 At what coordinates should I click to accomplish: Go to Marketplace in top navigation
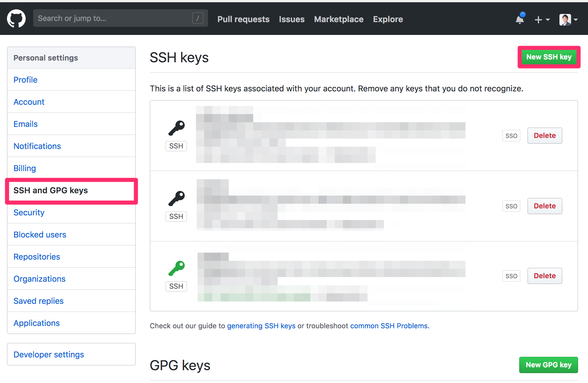[339, 19]
